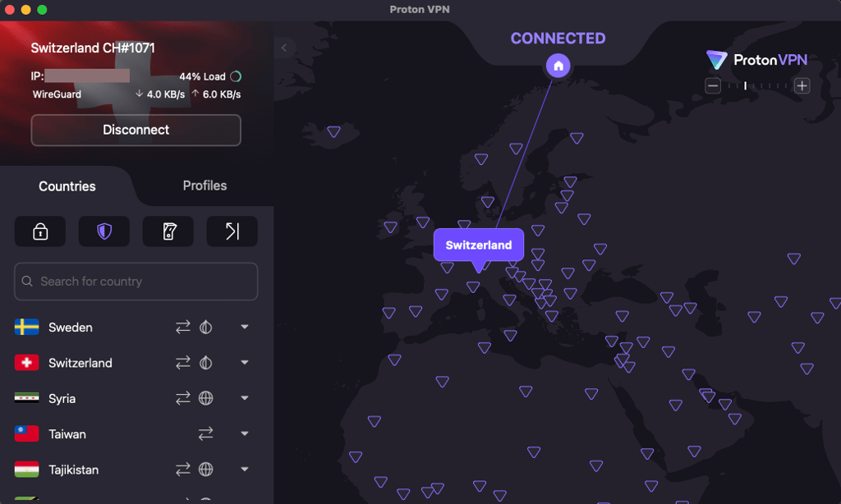Click the Switzerland CH#1071 server name
841x504 pixels.
[x=93, y=48]
